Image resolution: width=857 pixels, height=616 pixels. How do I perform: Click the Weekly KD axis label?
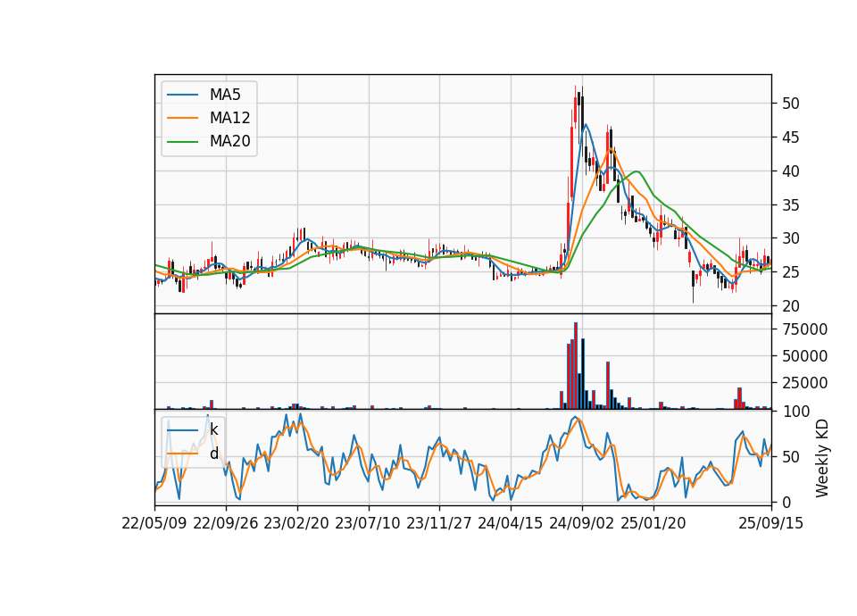[x=822, y=458]
